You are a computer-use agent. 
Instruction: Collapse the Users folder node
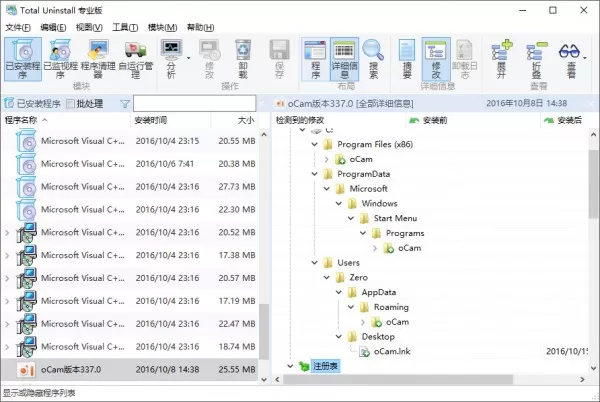(x=315, y=263)
